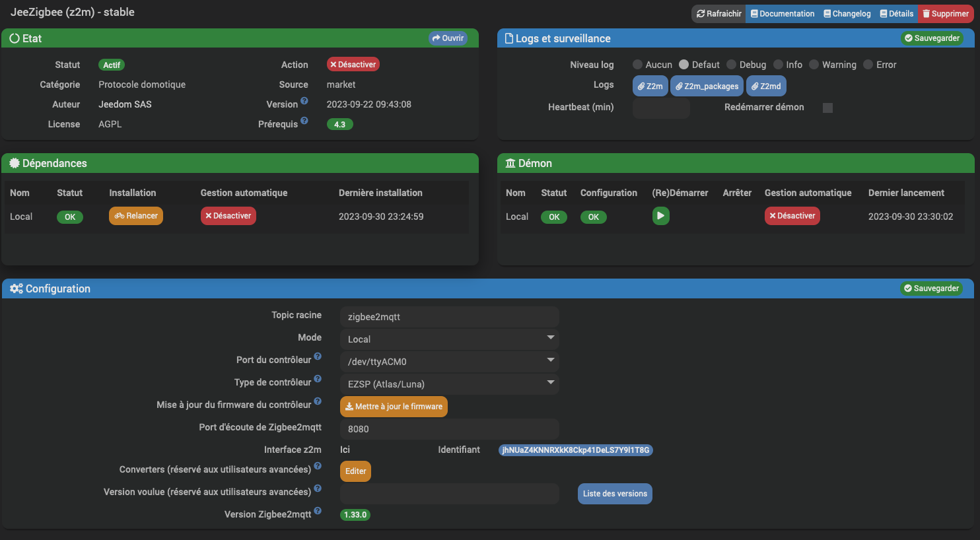Open the Type de contrôleur dropdown
The width and height of the screenshot is (980, 540).
pyautogui.click(x=449, y=384)
